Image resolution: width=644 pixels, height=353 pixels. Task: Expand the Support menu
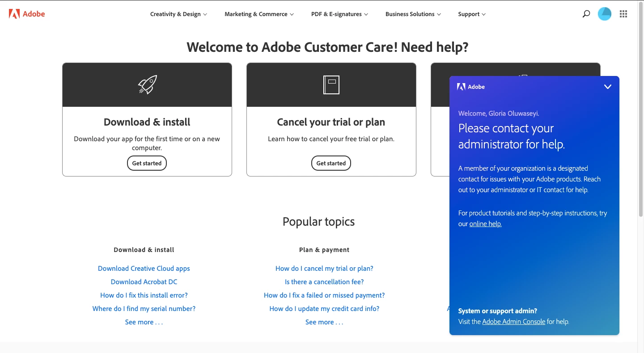472,14
